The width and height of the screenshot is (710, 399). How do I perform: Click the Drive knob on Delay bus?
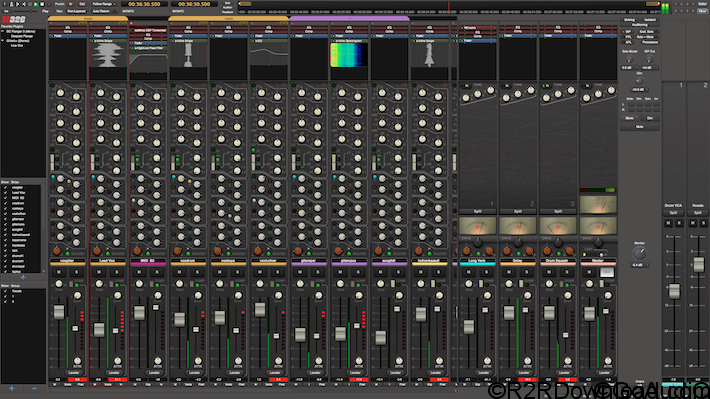coord(518,242)
